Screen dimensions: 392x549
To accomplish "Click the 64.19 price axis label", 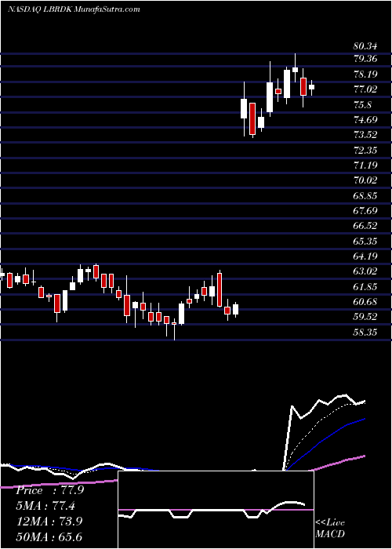I will (x=365, y=256).
